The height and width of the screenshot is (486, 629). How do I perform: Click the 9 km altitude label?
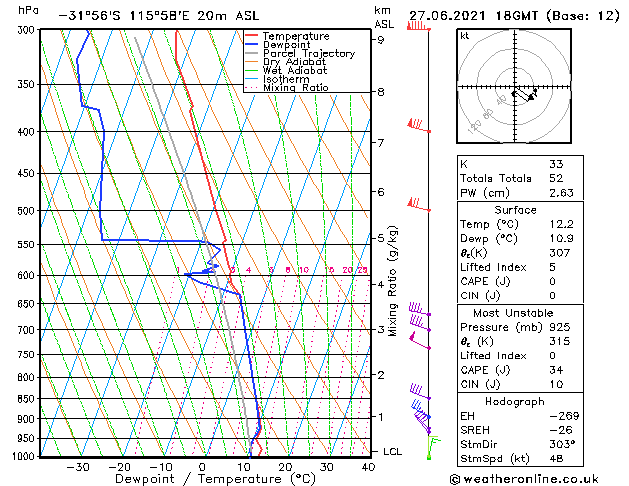[x=381, y=40]
